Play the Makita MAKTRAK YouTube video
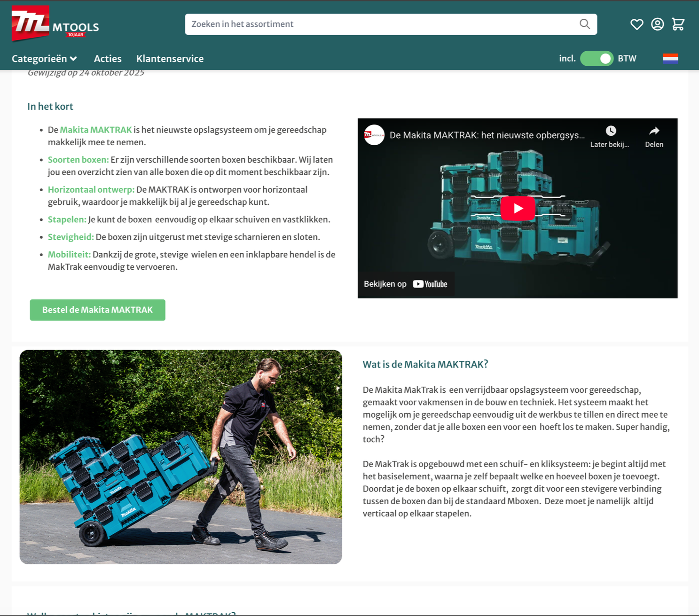 click(518, 208)
